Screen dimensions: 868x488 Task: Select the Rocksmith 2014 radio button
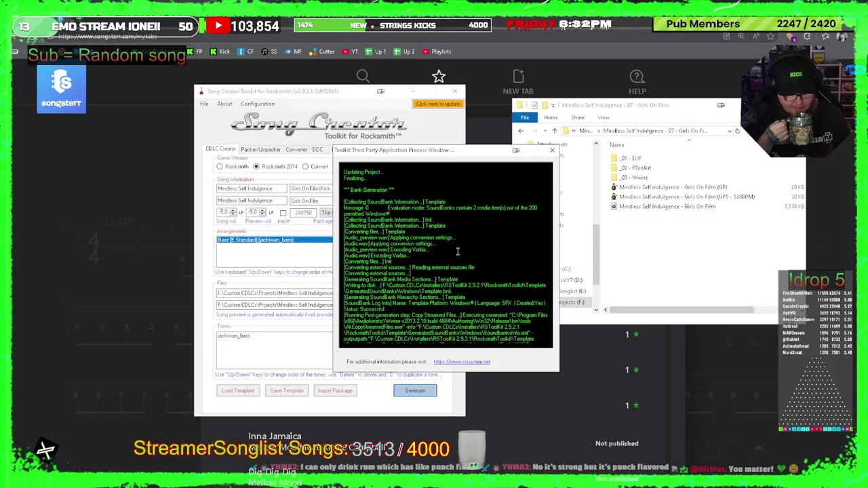click(x=256, y=167)
